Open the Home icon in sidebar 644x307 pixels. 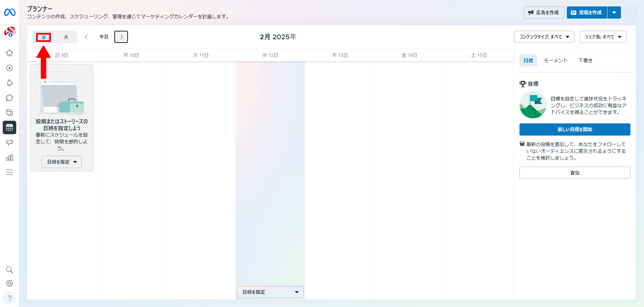point(9,53)
